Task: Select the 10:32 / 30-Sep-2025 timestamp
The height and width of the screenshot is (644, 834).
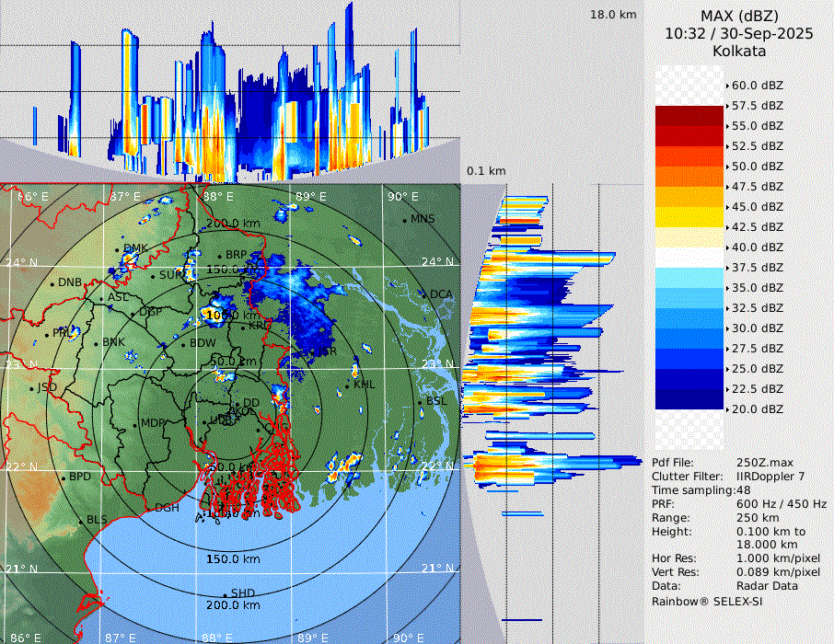Action: (738, 34)
